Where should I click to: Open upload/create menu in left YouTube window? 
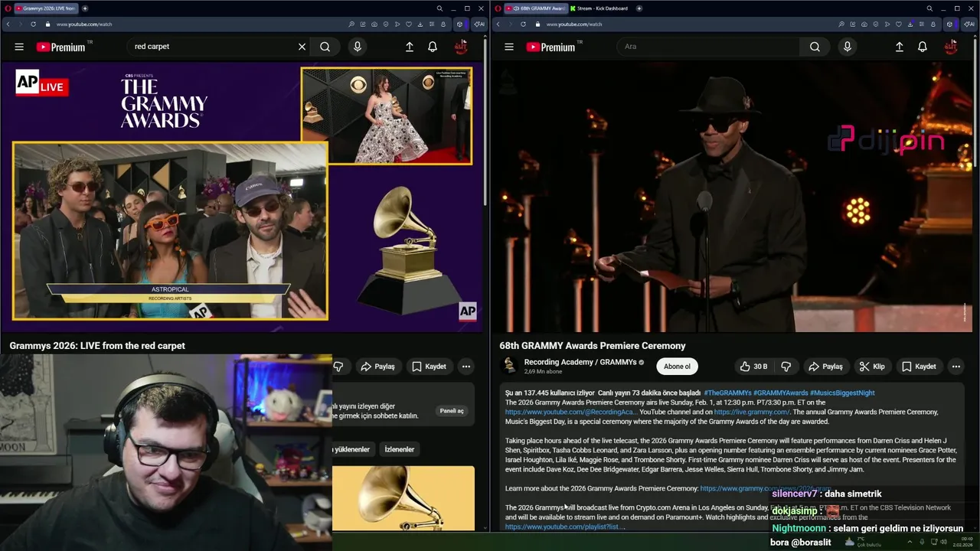pos(410,47)
